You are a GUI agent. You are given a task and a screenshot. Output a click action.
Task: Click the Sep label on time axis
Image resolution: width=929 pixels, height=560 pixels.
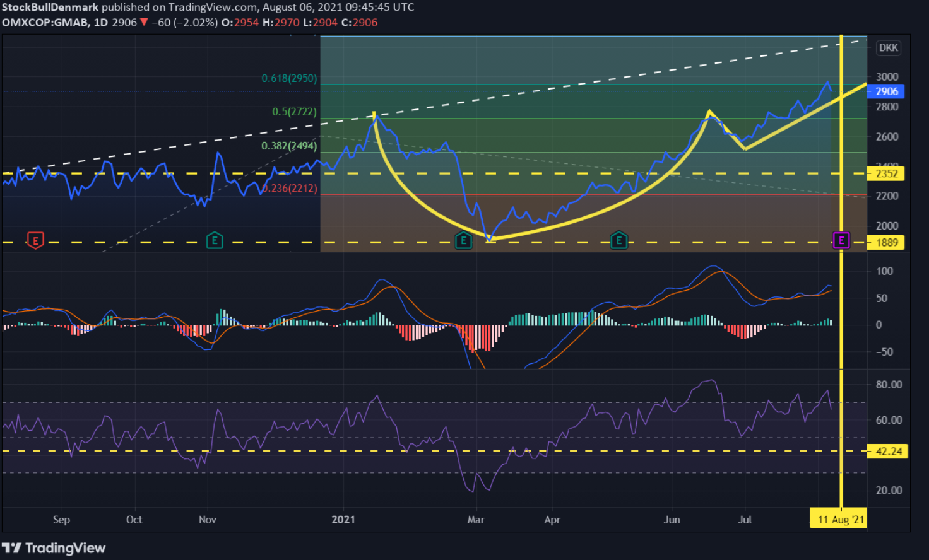tap(61, 520)
